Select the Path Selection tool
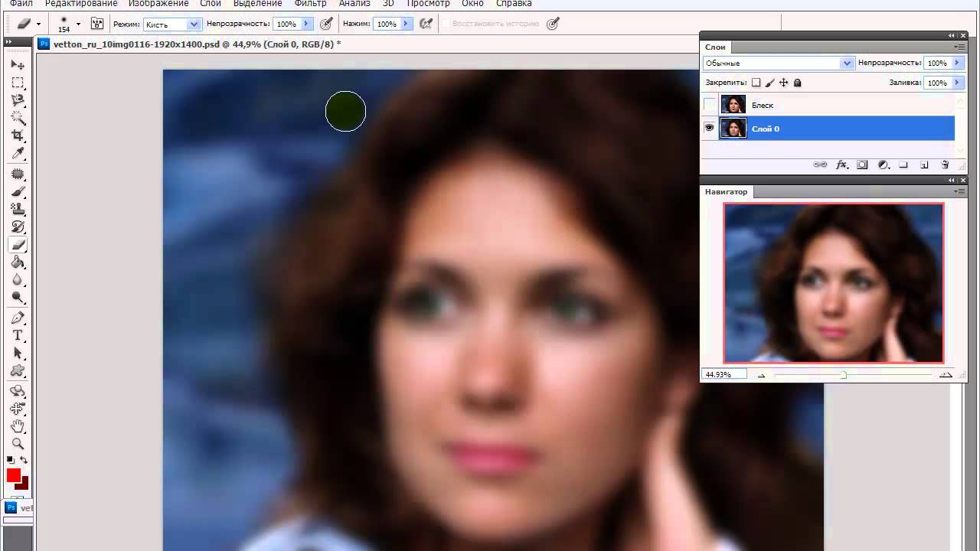This screenshot has height=551, width=980. click(18, 354)
